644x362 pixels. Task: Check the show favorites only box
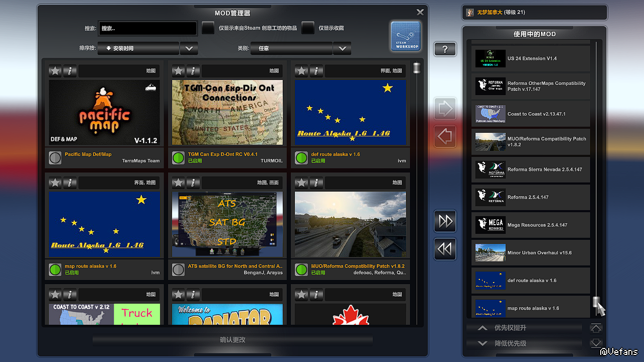pyautogui.click(x=308, y=28)
